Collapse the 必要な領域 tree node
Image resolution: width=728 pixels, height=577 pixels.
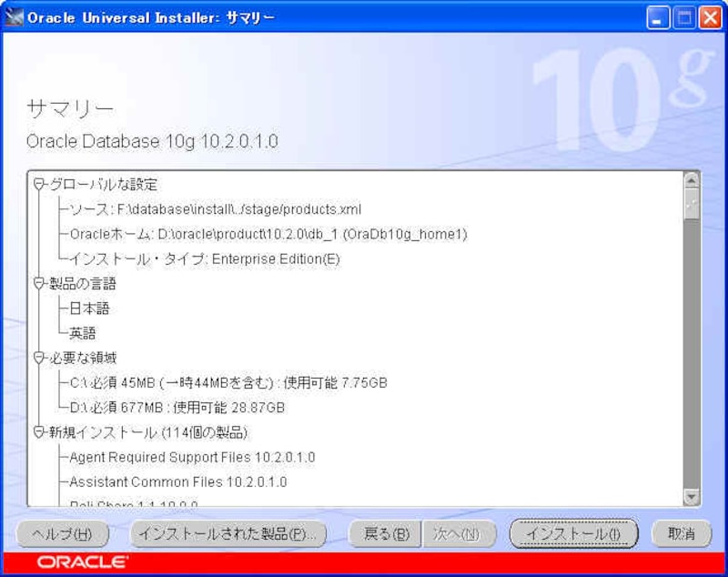(39, 358)
